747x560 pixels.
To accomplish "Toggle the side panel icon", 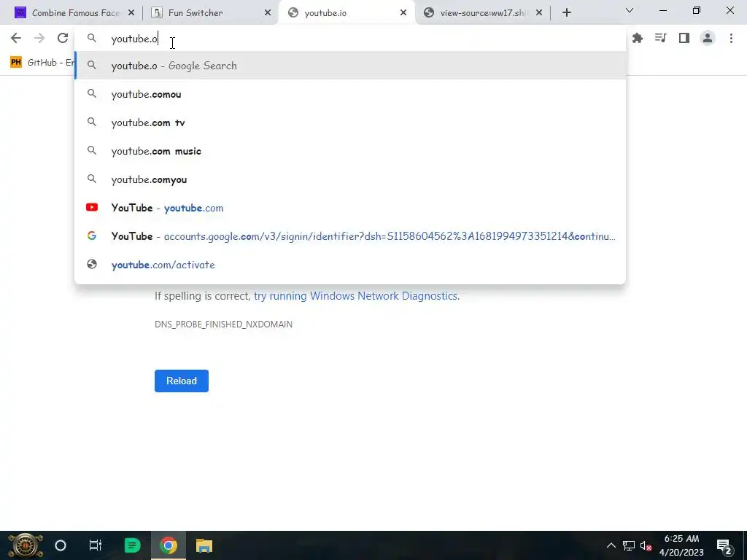I will (x=684, y=38).
